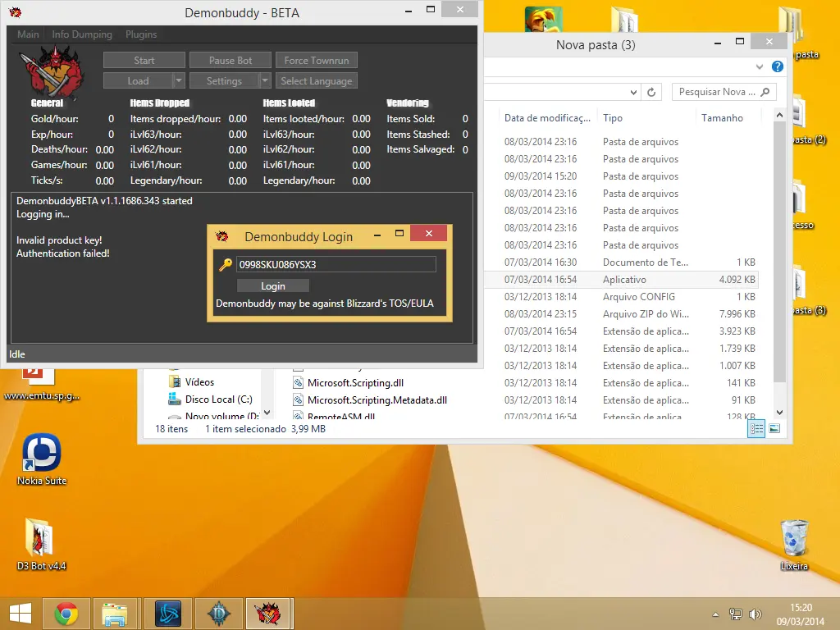Click the Demonbuddy BETA title bar icon
The image size is (840, 630).
(15, 11)
